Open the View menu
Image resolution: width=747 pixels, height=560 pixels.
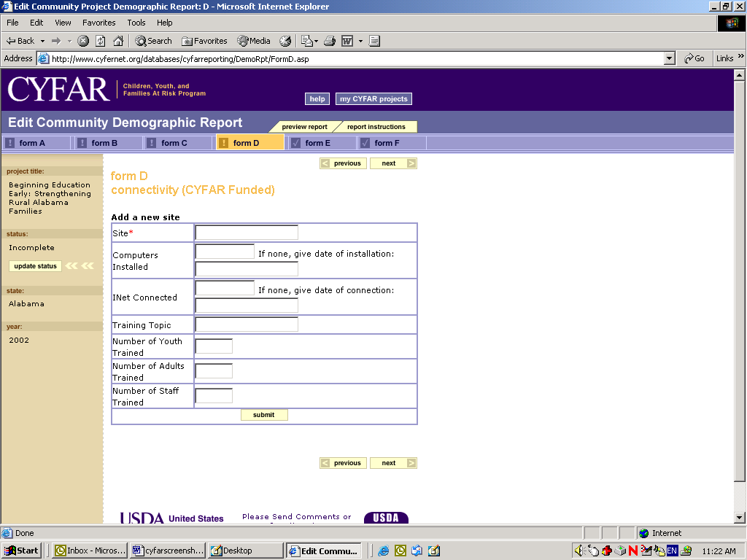(x=63, y=23)
